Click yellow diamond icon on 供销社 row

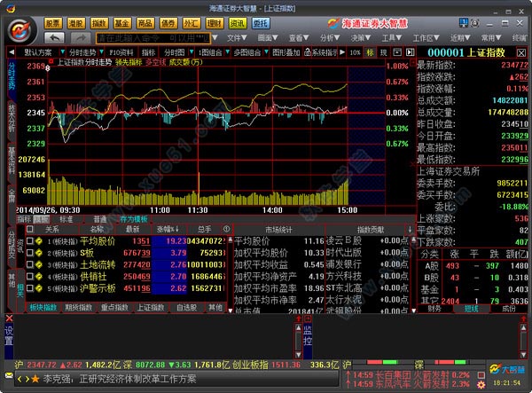tap(39, 276)
